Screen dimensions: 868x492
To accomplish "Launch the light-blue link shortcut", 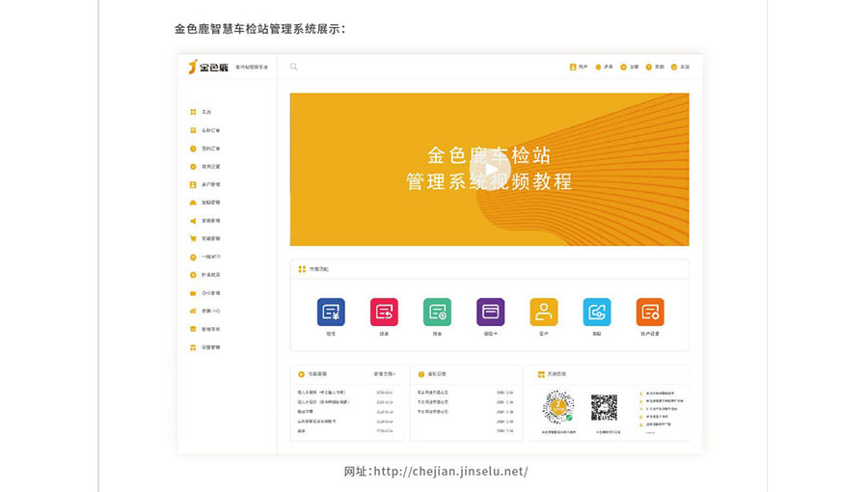I will coord(597,313).
